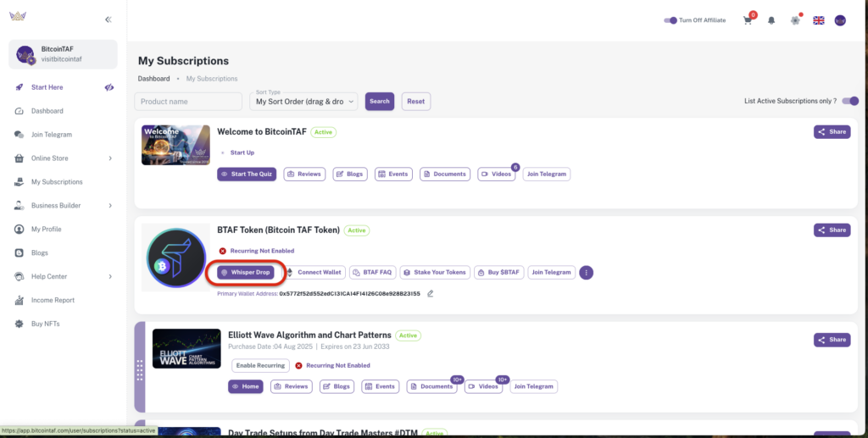Toggle List Active Subscriptions only switch
868x438 pixels.
850,101
